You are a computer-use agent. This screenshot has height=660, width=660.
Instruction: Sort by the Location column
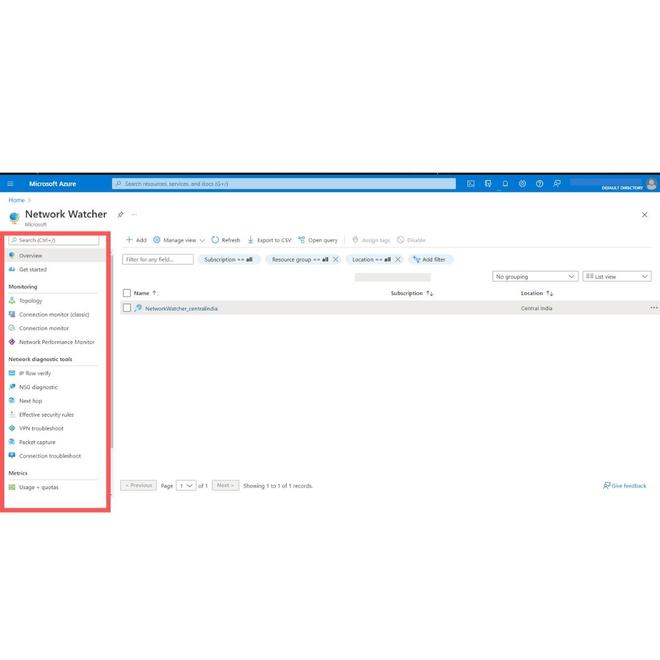(537, 293)
